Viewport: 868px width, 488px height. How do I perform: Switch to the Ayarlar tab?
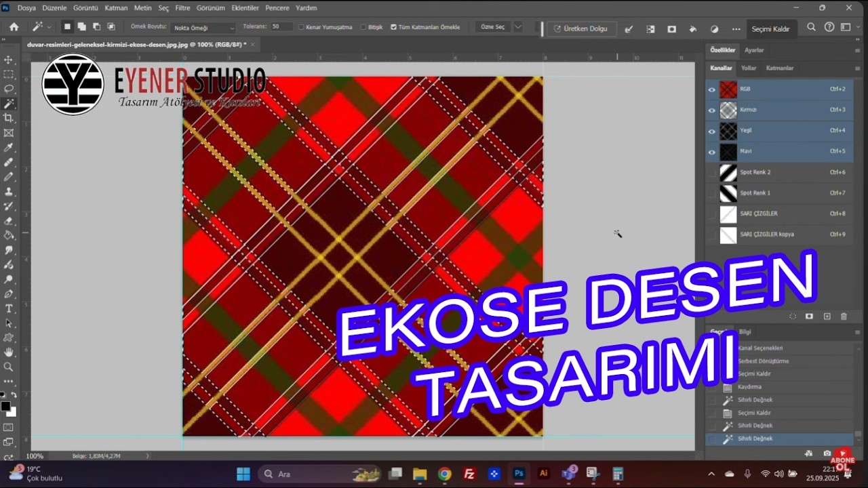point(754,50)
